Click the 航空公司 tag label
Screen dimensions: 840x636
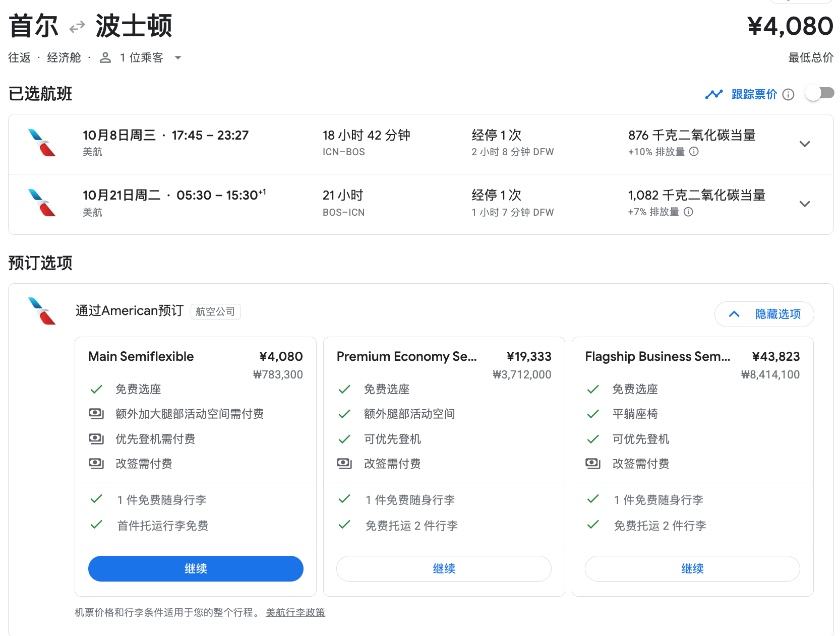[215, 312]
